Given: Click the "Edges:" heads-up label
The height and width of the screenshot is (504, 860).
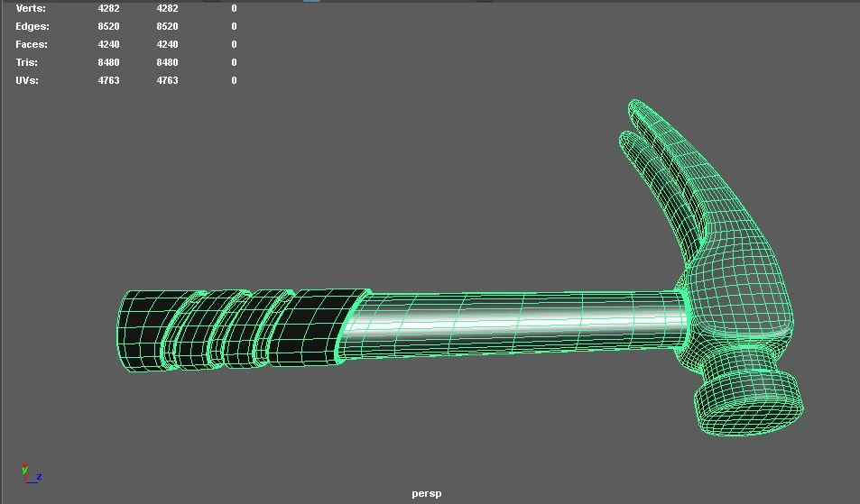Looking at the screenshot, I should pyautogui.click(x=32, y=26).
